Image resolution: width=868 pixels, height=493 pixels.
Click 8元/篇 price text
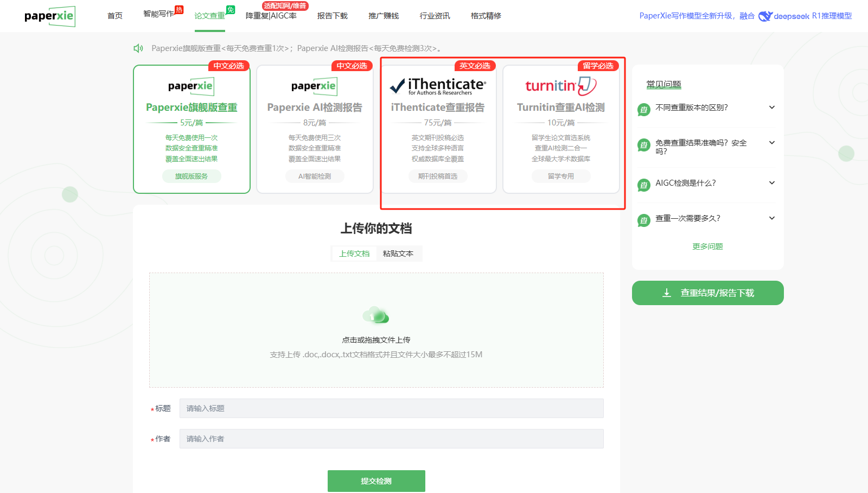315,123
